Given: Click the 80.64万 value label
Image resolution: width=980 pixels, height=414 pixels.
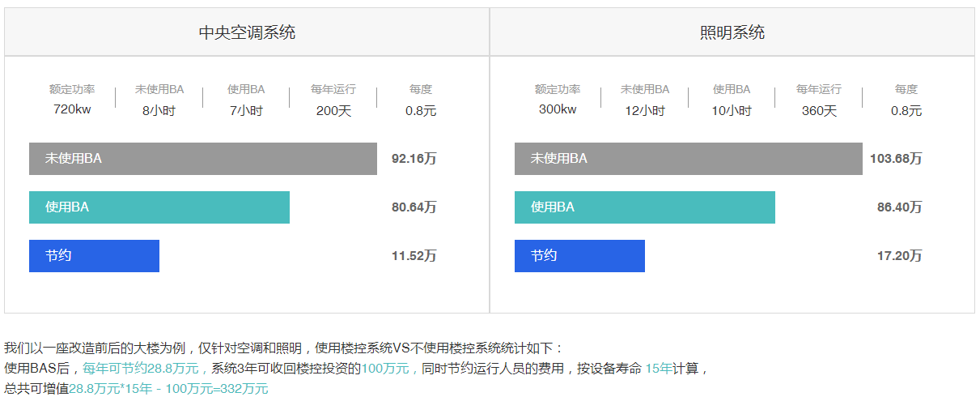Looking at the screenshot, I should [414, 207].
